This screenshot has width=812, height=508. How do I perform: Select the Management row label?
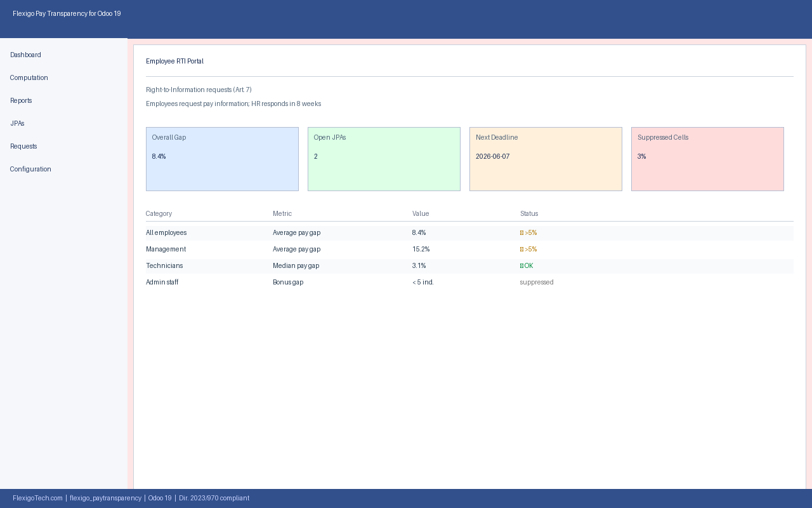tap(166, 250)
